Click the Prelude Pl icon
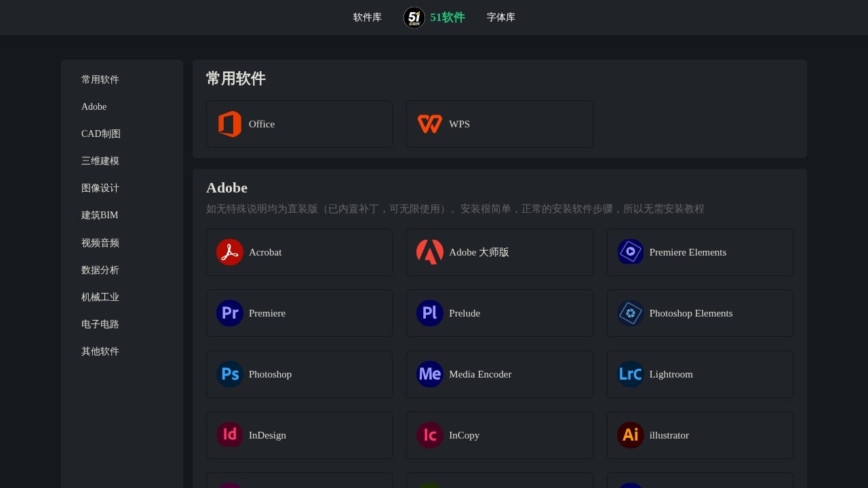The width and height of the screenshot is (868, 488). [430, 313]
